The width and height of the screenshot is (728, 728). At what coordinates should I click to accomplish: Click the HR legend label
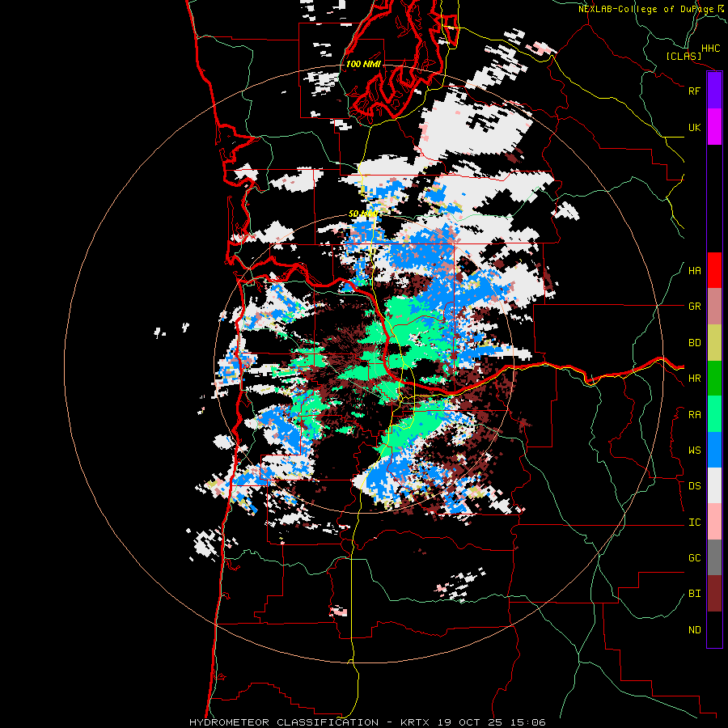click(x=694, y=379)
